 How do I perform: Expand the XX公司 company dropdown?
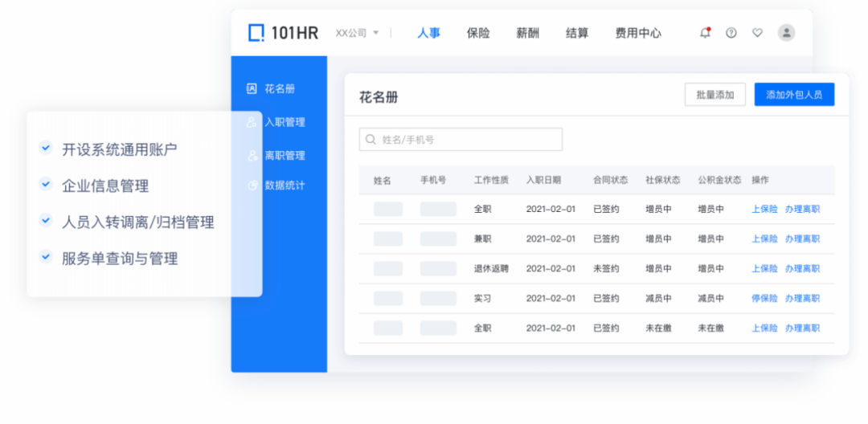(358, 33)
